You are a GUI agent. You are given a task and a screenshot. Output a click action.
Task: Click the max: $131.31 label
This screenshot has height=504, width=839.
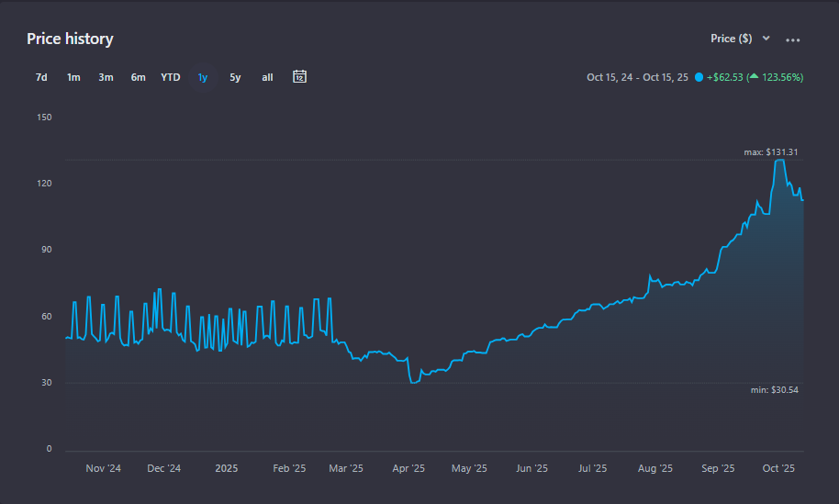point(773,151)
